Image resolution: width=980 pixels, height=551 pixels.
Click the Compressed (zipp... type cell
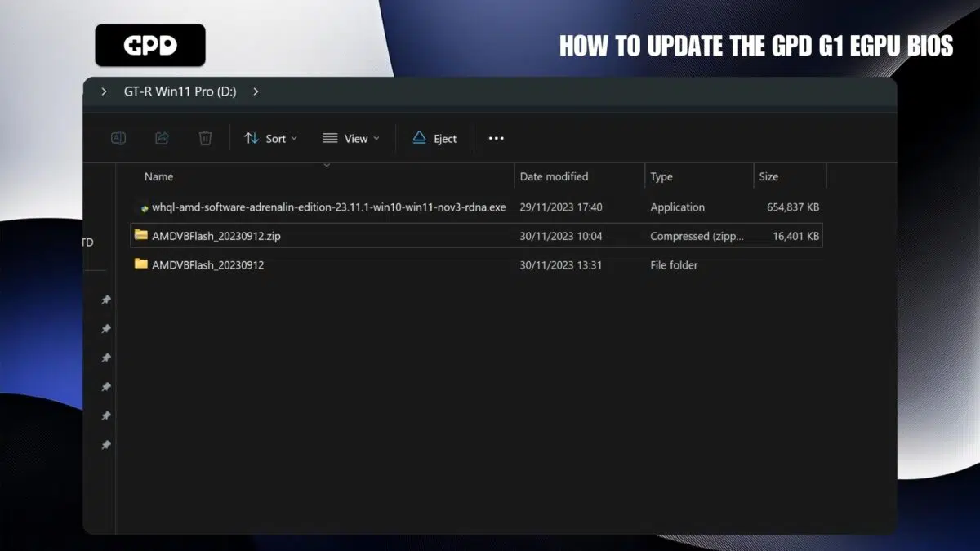(x=697, y=236)
